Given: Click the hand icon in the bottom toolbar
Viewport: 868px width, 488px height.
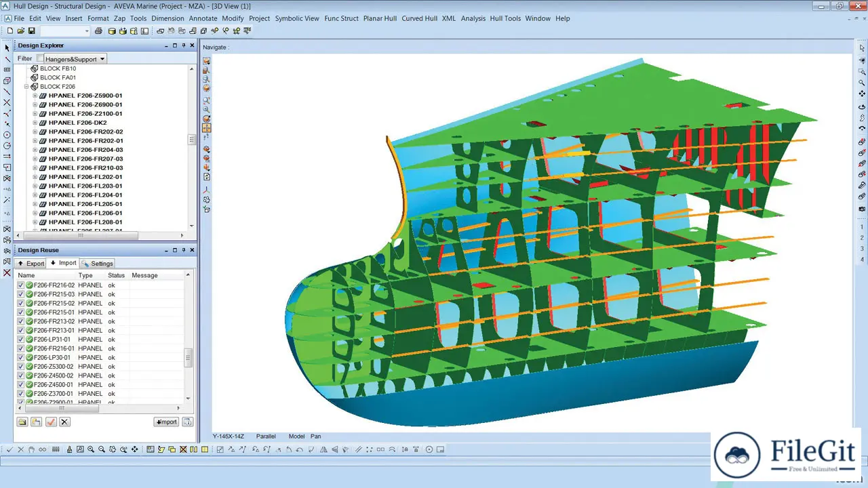Looking at the screenshot, I should [x=31, y=449].
